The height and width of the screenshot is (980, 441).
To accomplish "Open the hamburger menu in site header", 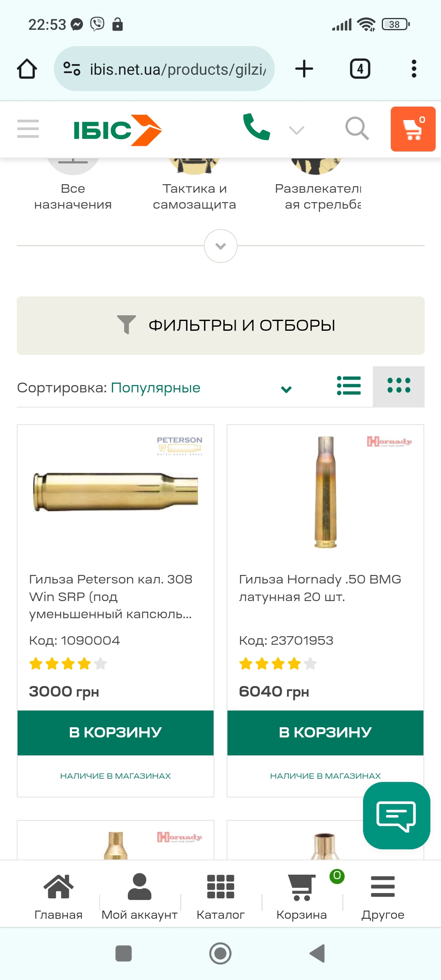I will point(28,129).
